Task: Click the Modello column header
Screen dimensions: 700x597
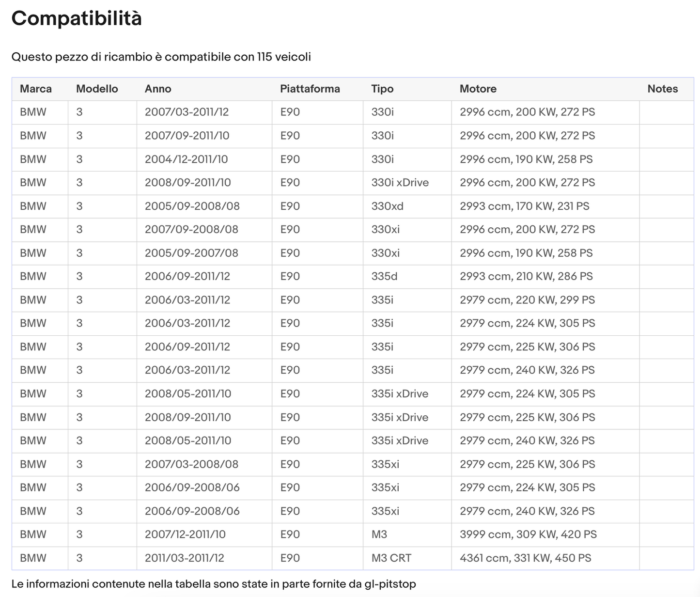Action: pos(97,89)
